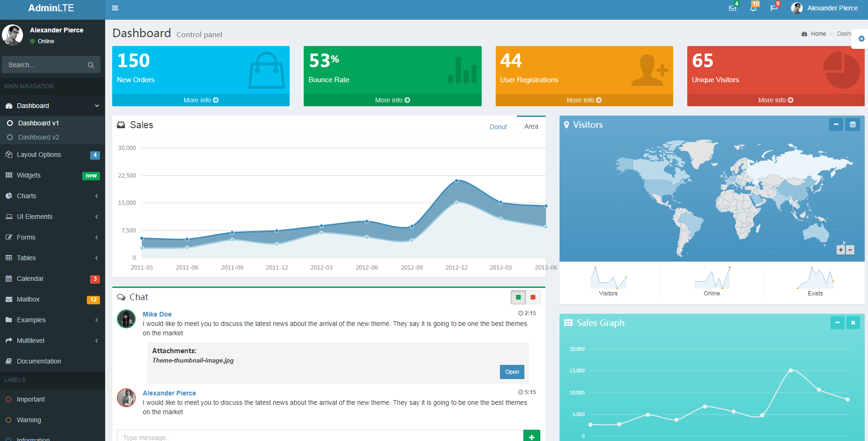
Task: Close the Sales Graph panel
Action: click(x=853, y=323)
